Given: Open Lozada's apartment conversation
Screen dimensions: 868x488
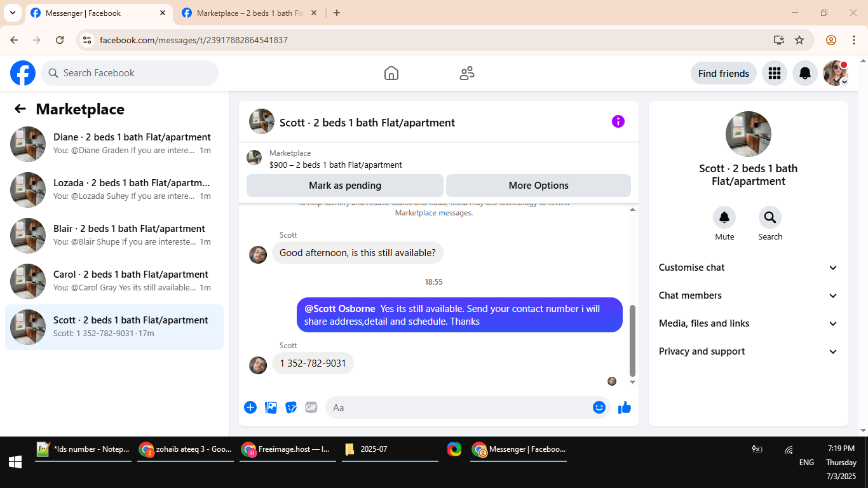Looking at the screenshot, I should coord(114,190).
